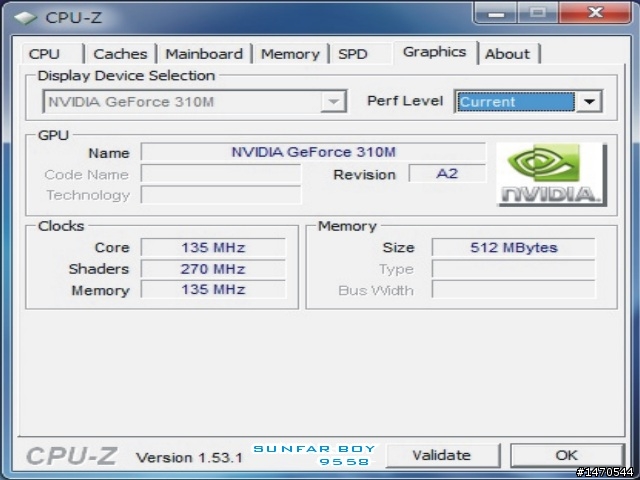Click the empty Bus Width field

[x=513, y=290]
